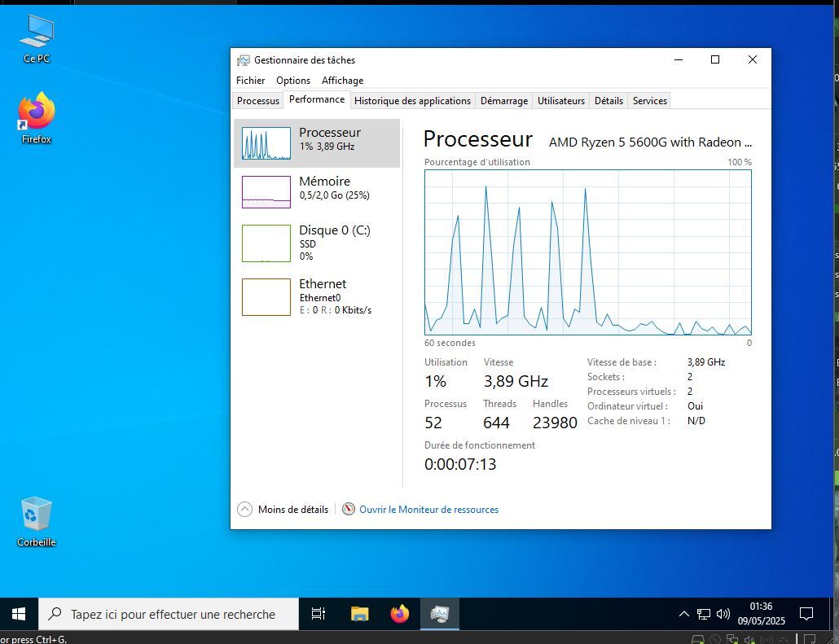Open Task View from the taskbar
The width and height of the screenshot is (839, 644).
[x=318, y=614]
